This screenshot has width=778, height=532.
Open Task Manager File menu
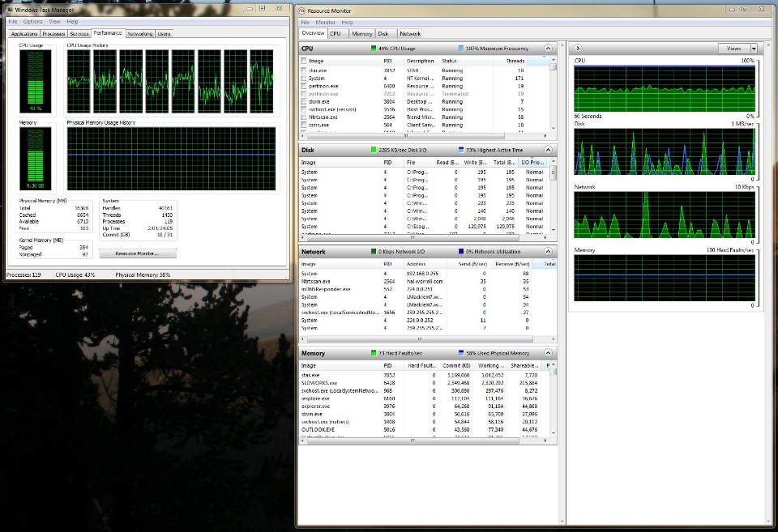click(12, 22)
